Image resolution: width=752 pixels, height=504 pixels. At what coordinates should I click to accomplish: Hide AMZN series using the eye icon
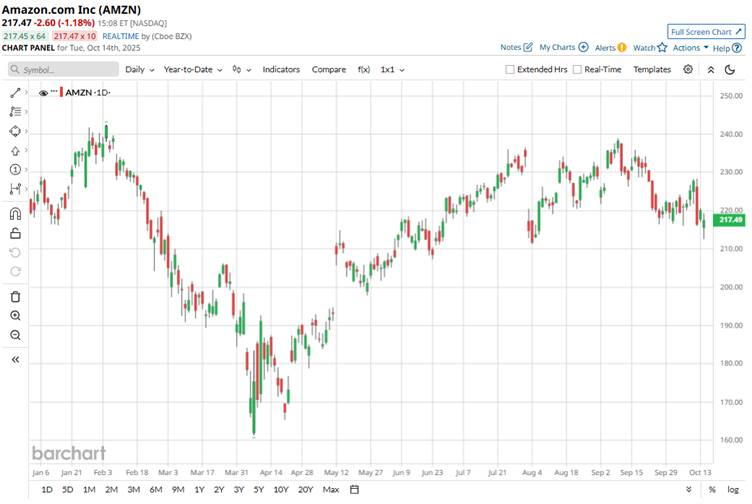[43, 93]
